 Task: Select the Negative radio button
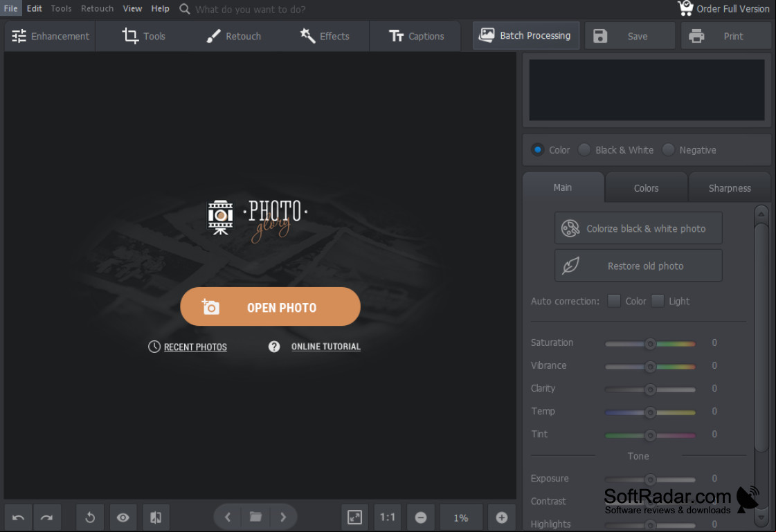pos(668,149)
